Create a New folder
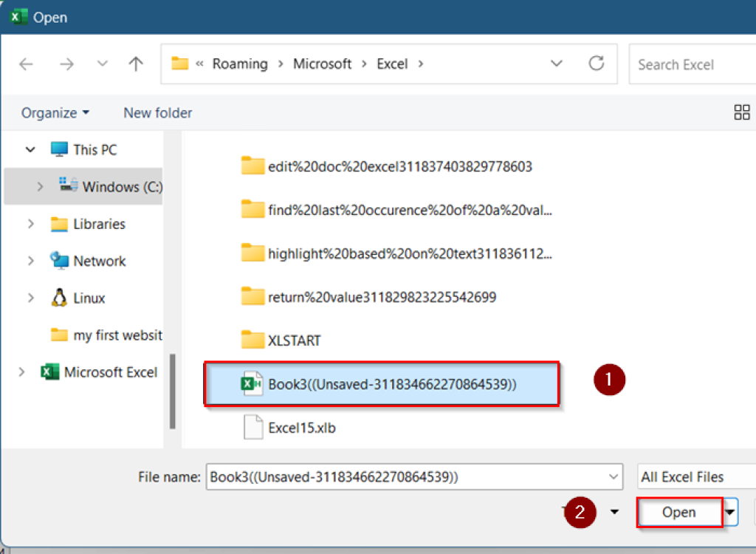 [x=157, y=112]
